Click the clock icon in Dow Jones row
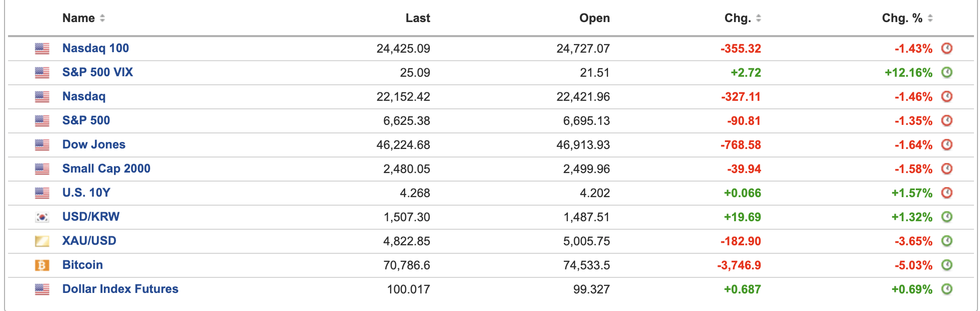 [946, 144]
